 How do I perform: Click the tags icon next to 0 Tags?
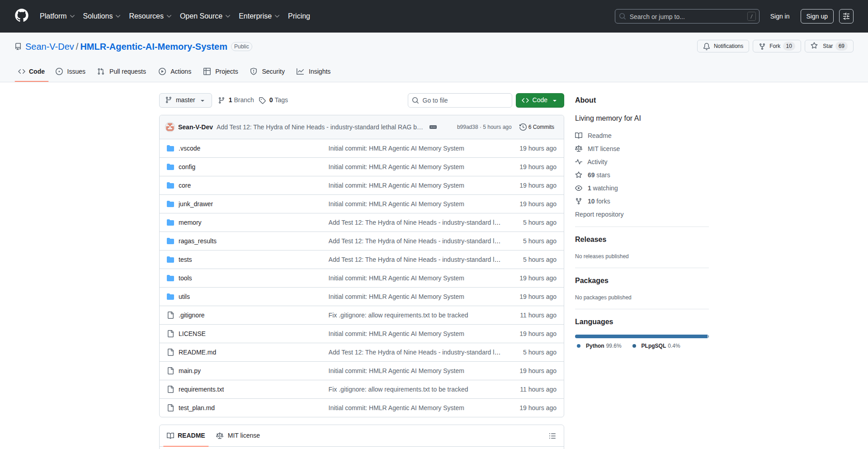pyautogui.click(x=262, y=100)
